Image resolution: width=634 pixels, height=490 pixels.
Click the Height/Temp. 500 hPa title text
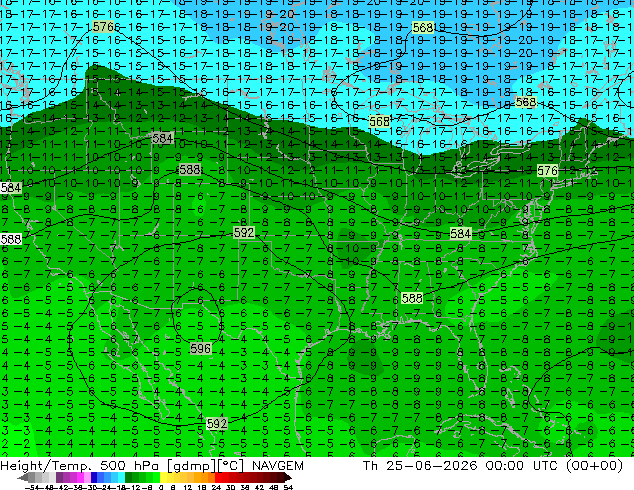click(79, 466)
